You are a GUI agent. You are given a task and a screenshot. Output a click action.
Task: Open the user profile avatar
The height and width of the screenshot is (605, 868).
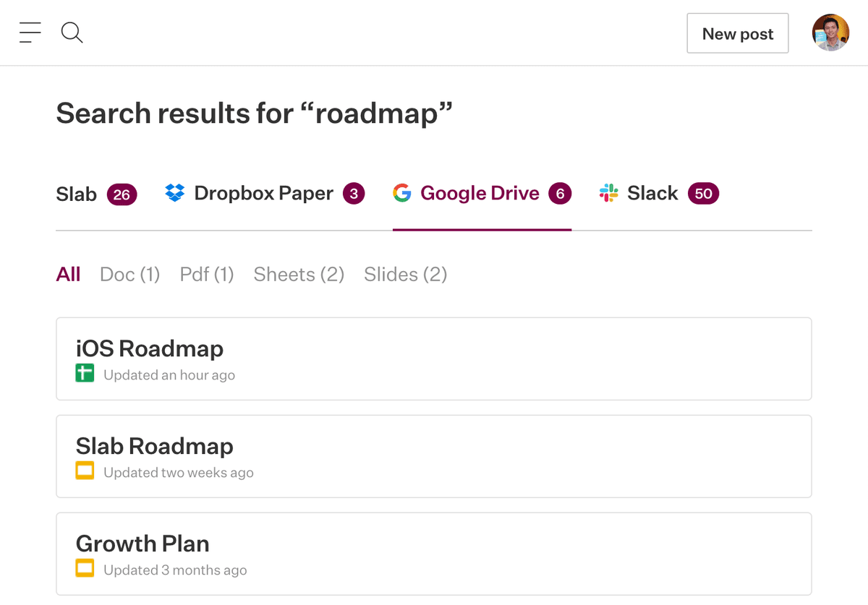click(x=830, y=33)
